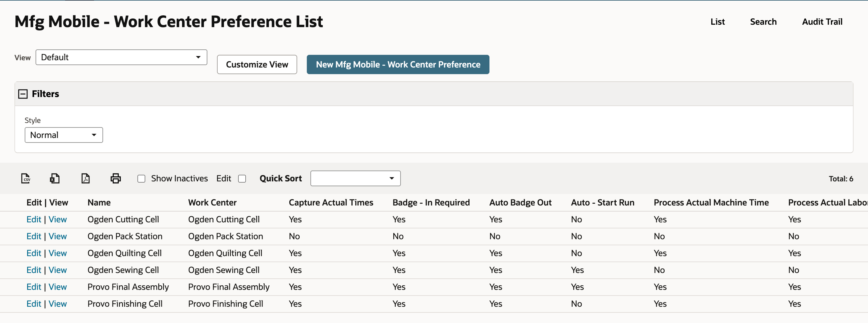This screenshot has width=868, height=323.
Task: Sort by Auto Badge Out column header
Action: click(x=520, y=202)
